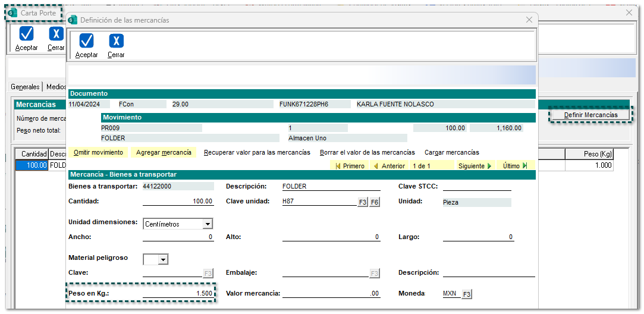Click Omitir movimiento button
The image size is (644, 314).
[x=98, y=152]
